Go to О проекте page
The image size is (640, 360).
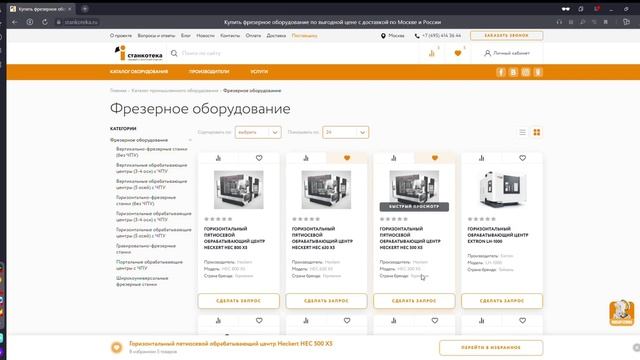[x=121, y=36]
